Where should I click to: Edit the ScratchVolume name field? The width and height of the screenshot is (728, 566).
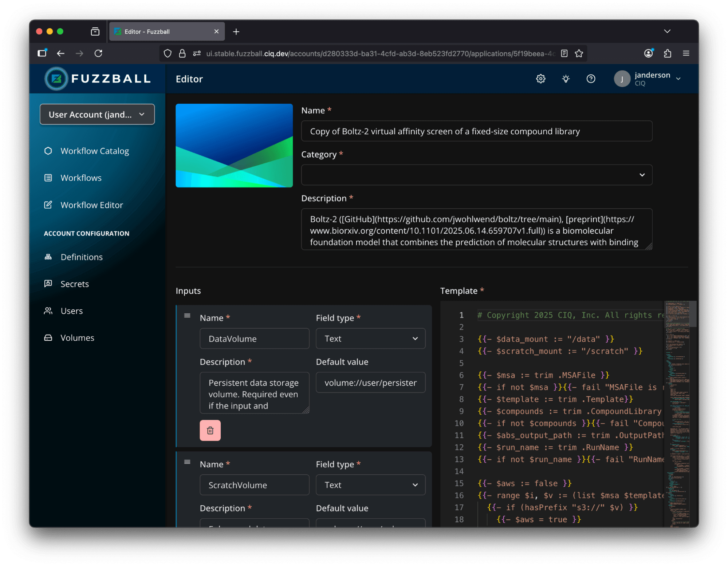point(254,485)
